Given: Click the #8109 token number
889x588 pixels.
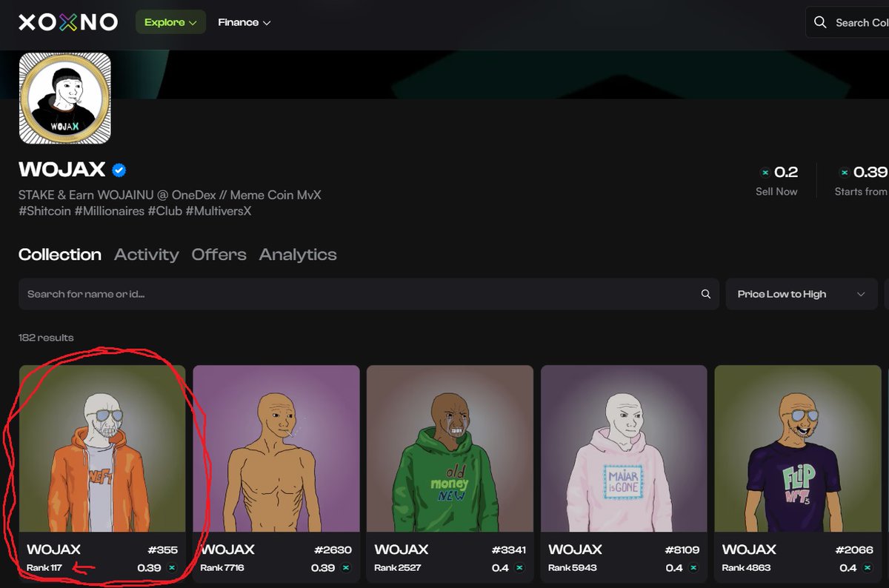Looking at the screenshot, I should [x=682, y=549].
